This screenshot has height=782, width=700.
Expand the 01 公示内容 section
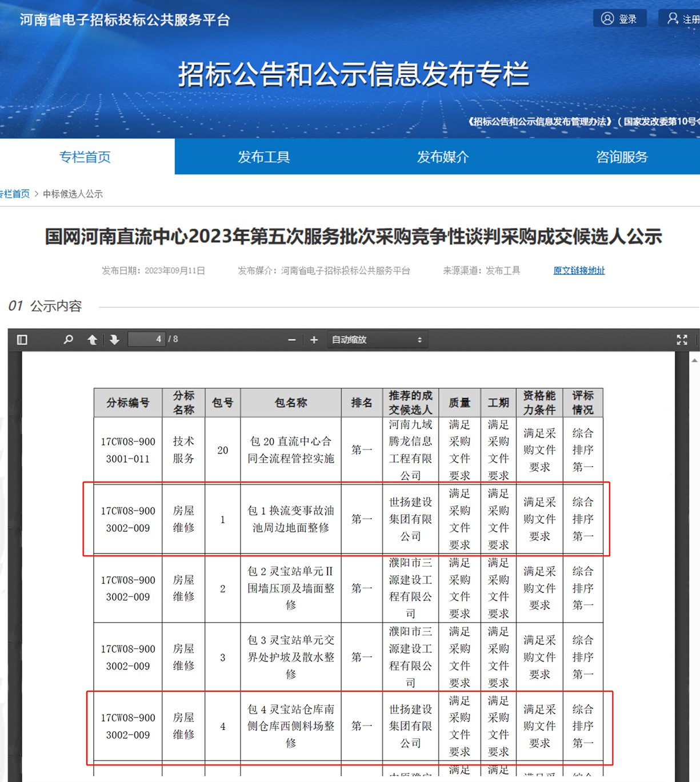pyautogui.click(x=46, y=306)
